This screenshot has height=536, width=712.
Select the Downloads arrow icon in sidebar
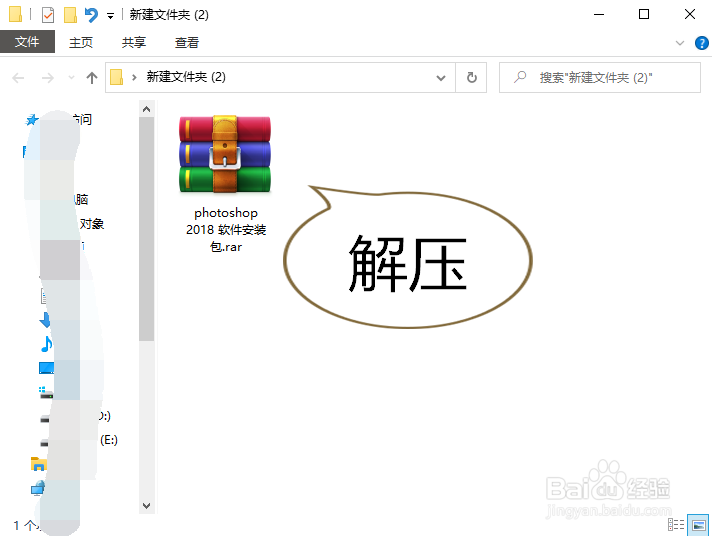click(x=45, y=320)
